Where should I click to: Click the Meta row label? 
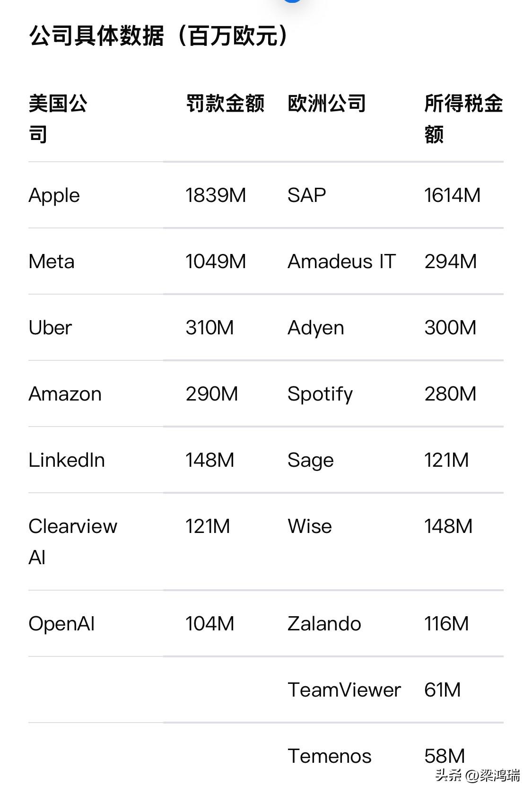52,262
